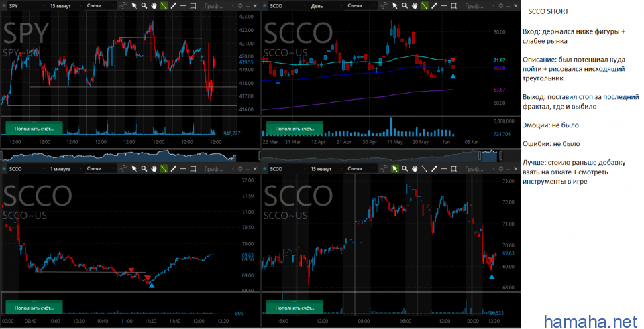
Task: Open settings gear of SPY chart panel
Action: point(240,6)
